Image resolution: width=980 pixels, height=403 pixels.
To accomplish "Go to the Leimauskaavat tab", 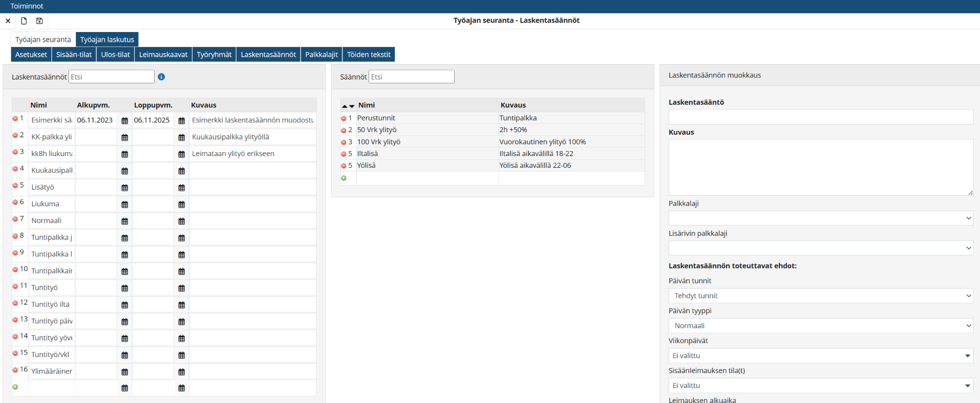I will click(163, 55).
